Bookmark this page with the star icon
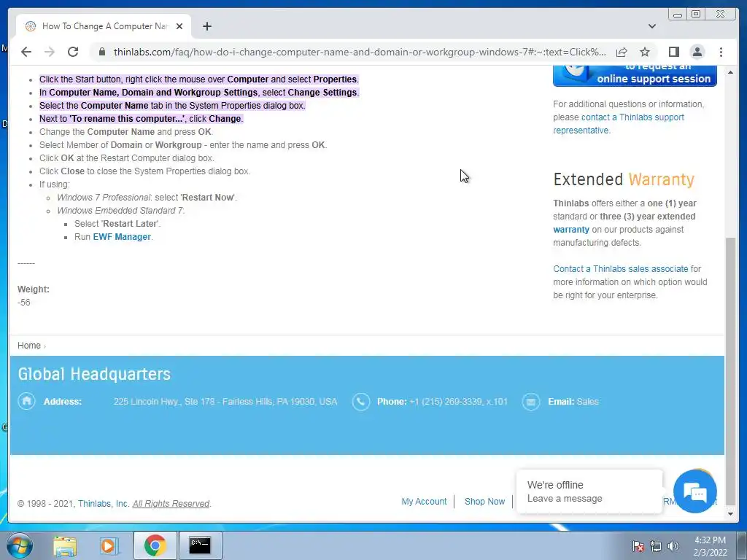Image resolution: width=747 pixels, height=560 pixels. [645, 52]
